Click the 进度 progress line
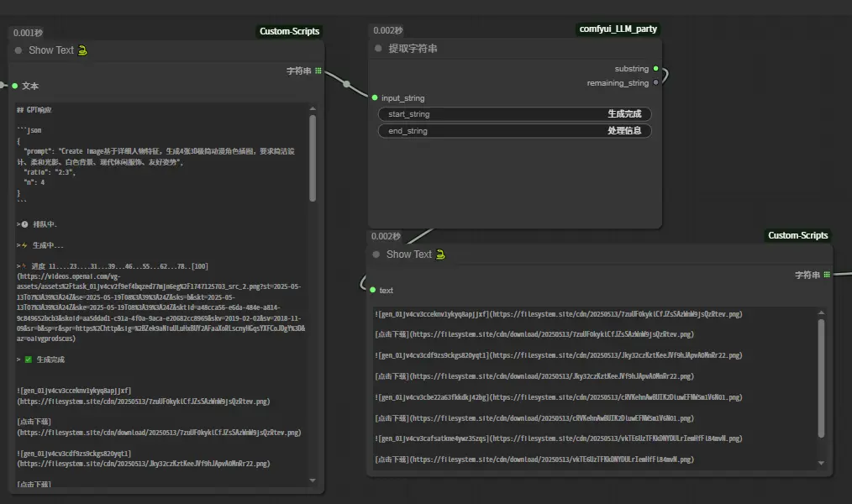This screenshot has width=852, height=504. tap(113, 266)
